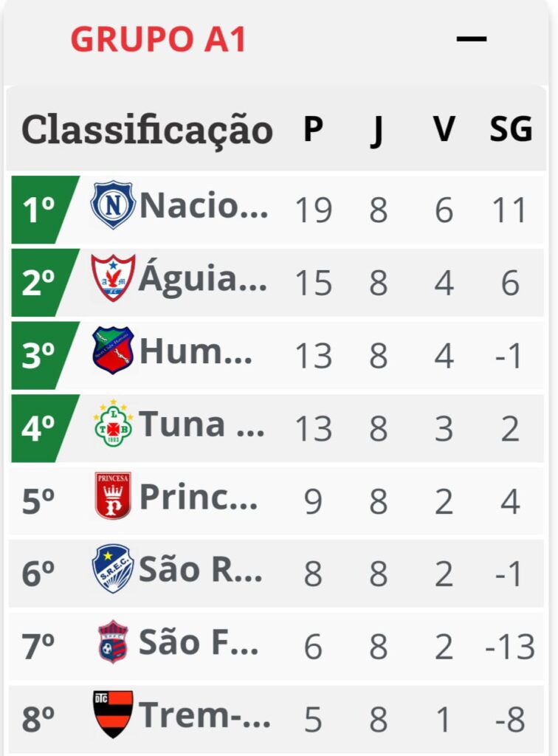Screen dimensions: 558x756
Task: Open the Tuna ... team name link
Action: pos(202,424)
